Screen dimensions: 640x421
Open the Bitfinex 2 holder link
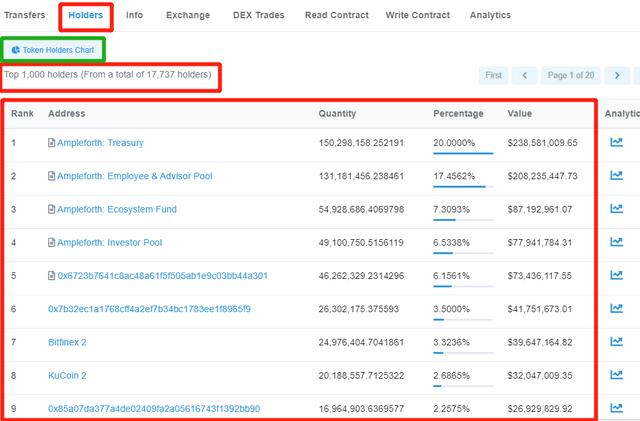(67, 342)
